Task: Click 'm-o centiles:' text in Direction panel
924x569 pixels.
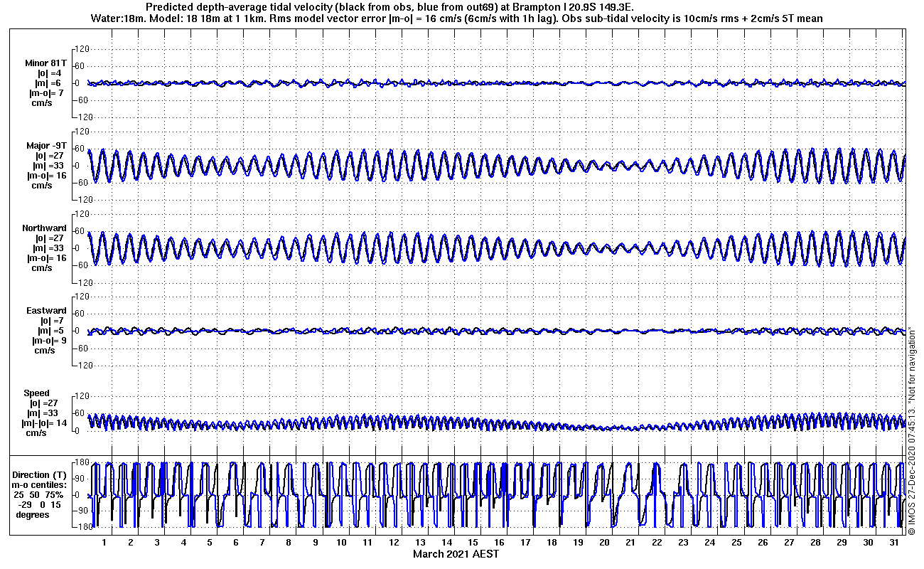Action: click(x=41, y=485)
